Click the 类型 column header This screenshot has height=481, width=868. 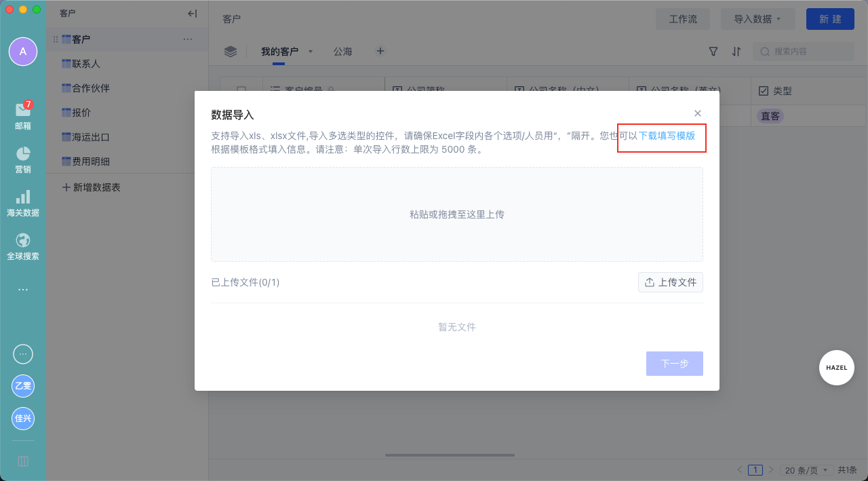[x=809, y=91]
